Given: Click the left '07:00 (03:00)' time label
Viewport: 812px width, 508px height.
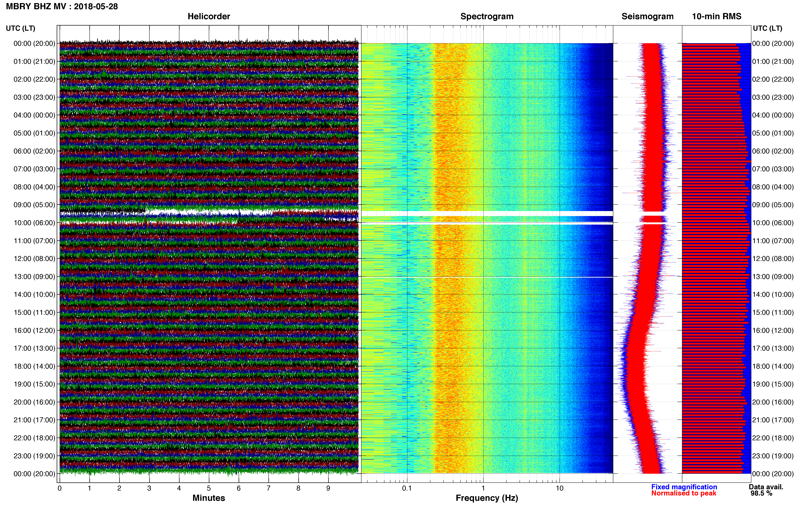Looking at the screenshot, I should (x=34, y=169).
